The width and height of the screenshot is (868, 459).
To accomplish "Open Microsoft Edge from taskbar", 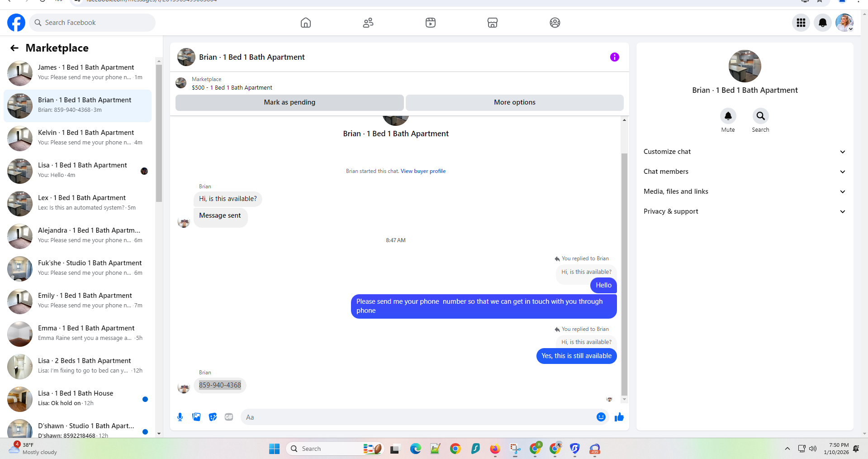I will [x=415, y=449].
